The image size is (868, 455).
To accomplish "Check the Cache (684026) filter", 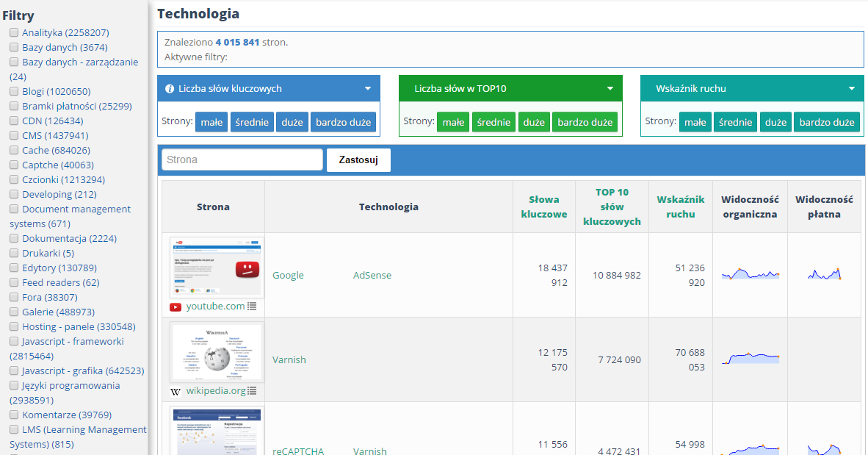I will pos(14,150).
